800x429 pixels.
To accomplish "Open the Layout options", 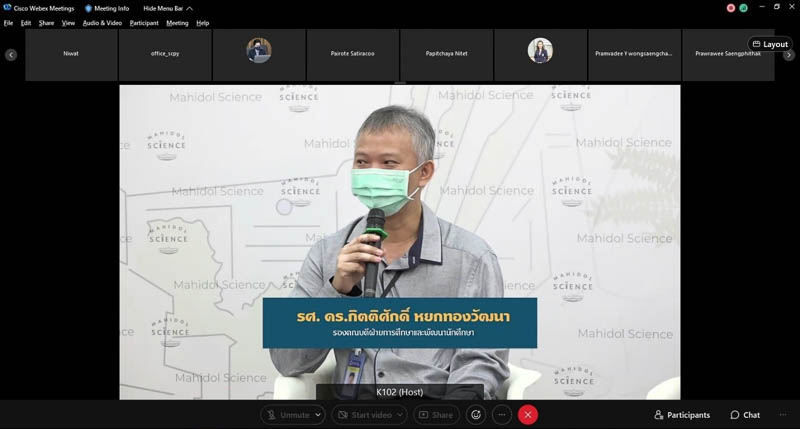I will (x=770, y=44).
